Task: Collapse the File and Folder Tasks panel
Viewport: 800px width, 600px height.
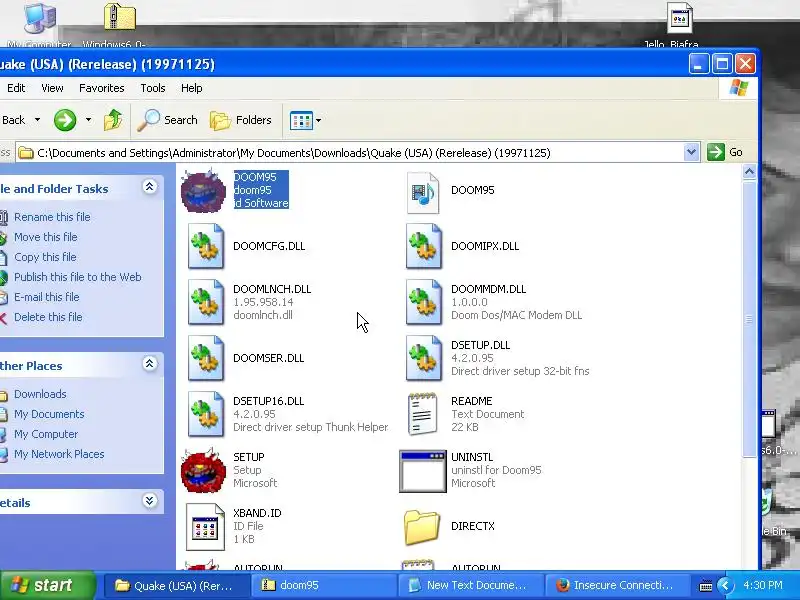Action: [149, 187]
